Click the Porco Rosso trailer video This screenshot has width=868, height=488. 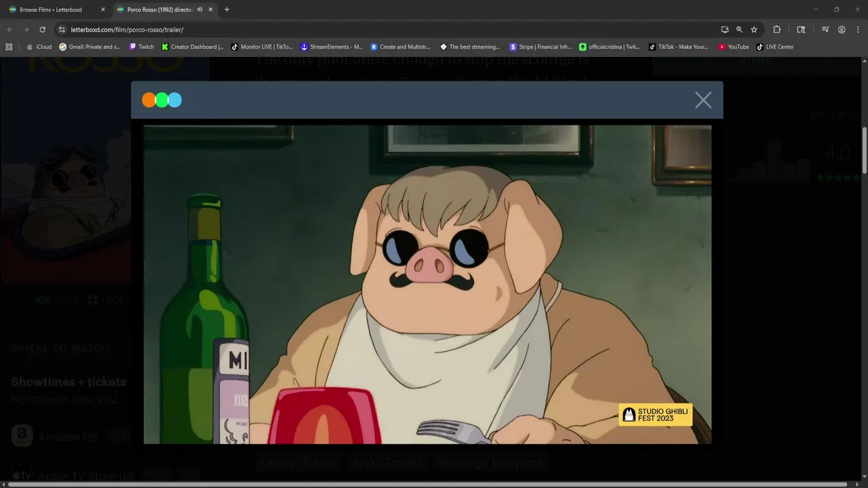point(427,284)
